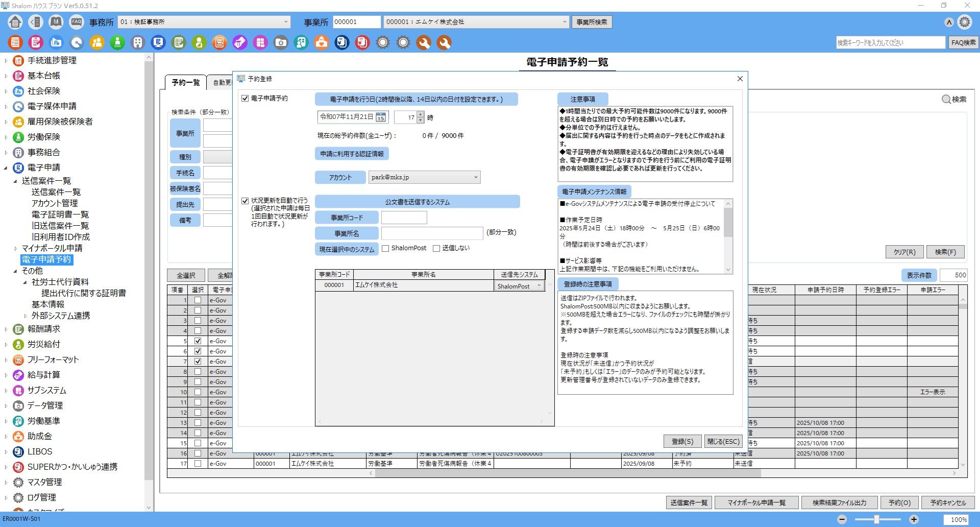Viewport: 980px width, 527px height.
Task: Click the zoom slider in status bar
Action: pyautogui.click(x=876, y=519)
